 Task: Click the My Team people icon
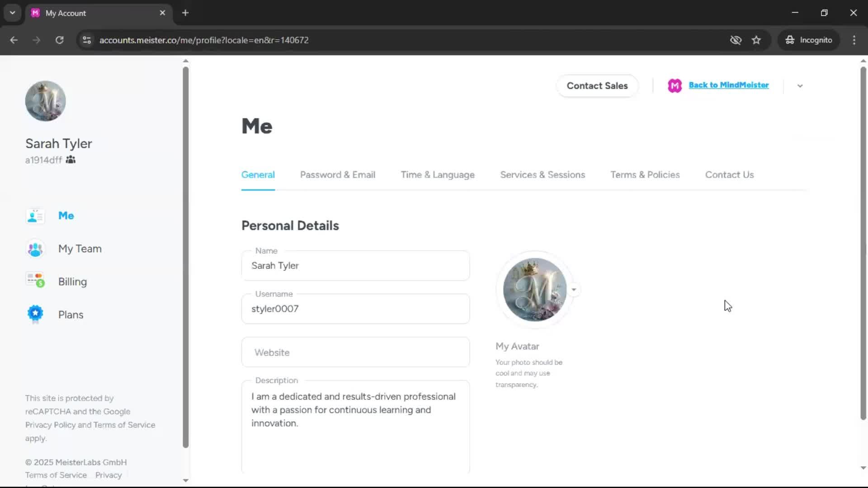tap(35, 249)
